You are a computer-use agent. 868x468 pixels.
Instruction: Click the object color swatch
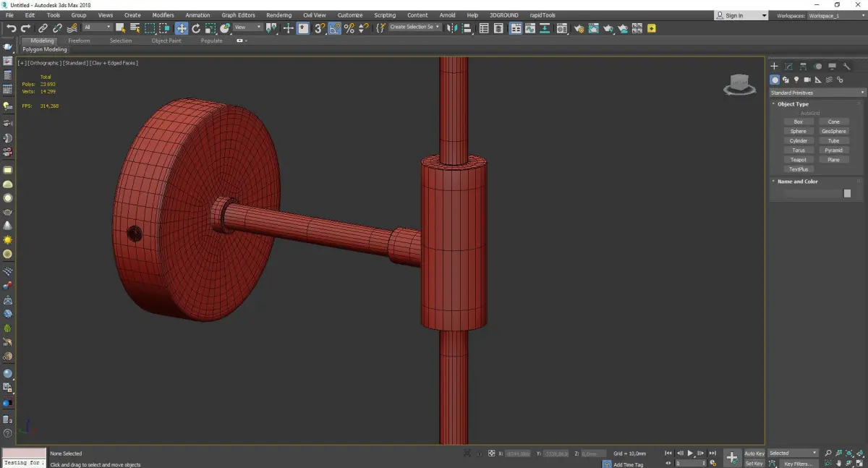tap(848, 194)
